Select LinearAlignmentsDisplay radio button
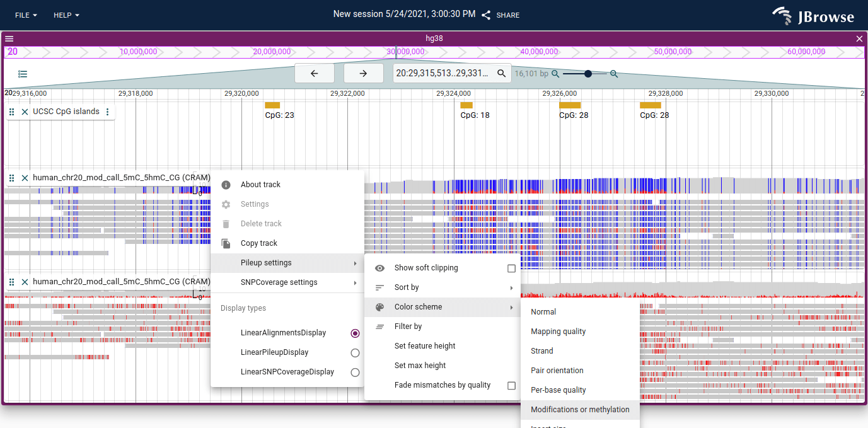Screen dimensions: 868x428 [x=355, y=333]
